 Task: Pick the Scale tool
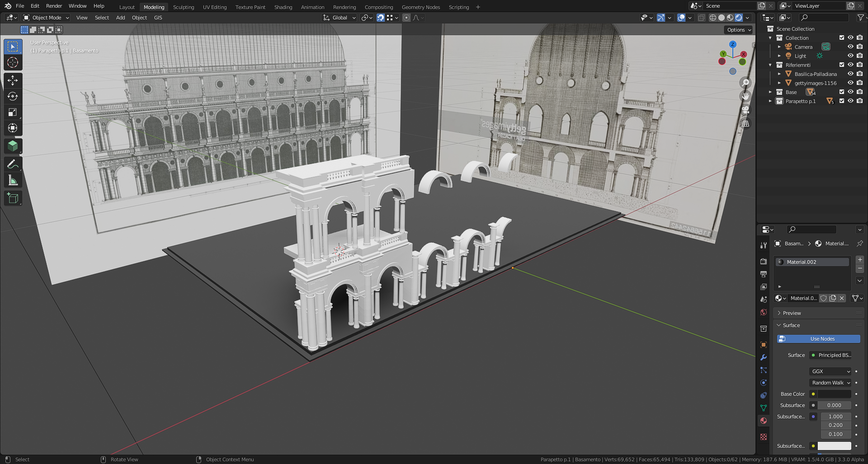(x=13, y=112)
